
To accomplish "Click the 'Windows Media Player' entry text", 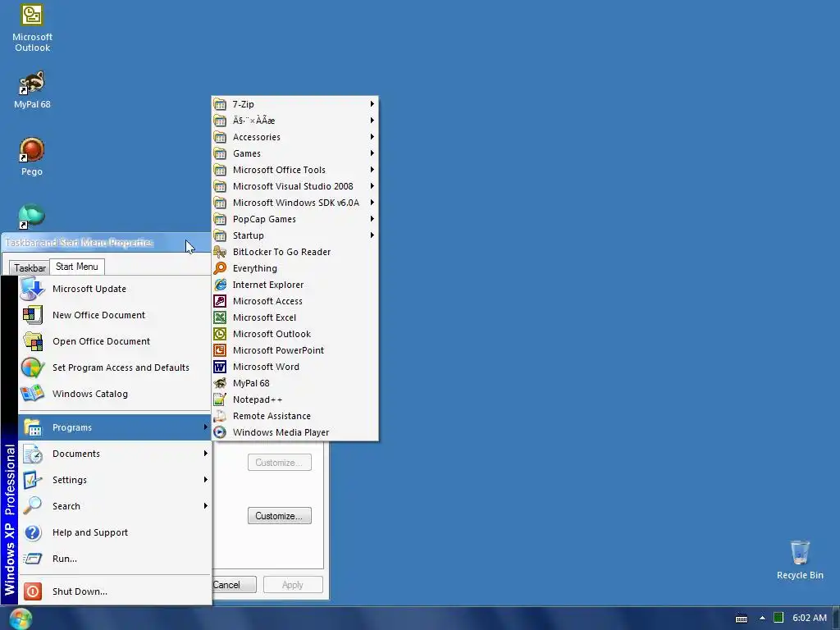I will click(281, 432).
